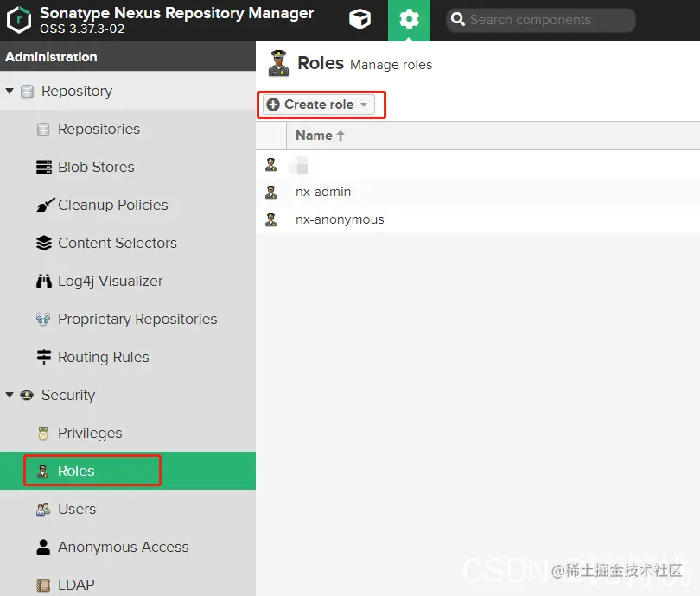
Task: Click the LDAP book icon
Action: (43, 585)
